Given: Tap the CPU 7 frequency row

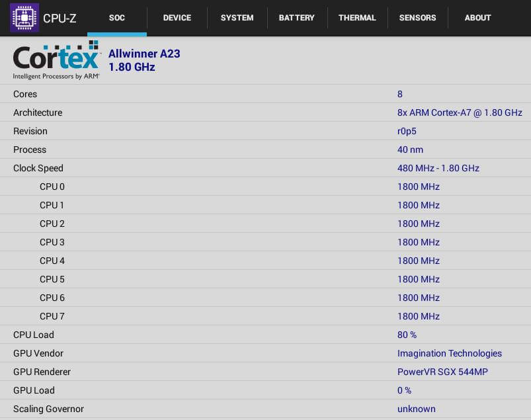Looking at the screenshot, I should pos(265,316).
